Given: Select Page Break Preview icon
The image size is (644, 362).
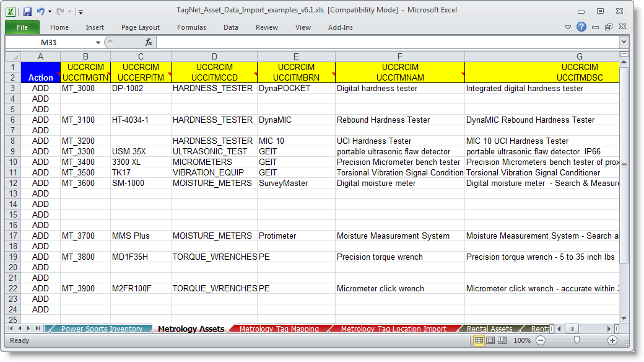Looking at the screenshot, I should (502, 340).
